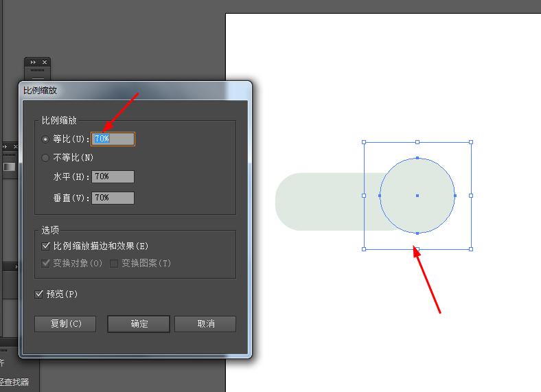Click the 确定 OK button
Image resolution: width=541 pixels, height=392 pixels.
point(139,324)
